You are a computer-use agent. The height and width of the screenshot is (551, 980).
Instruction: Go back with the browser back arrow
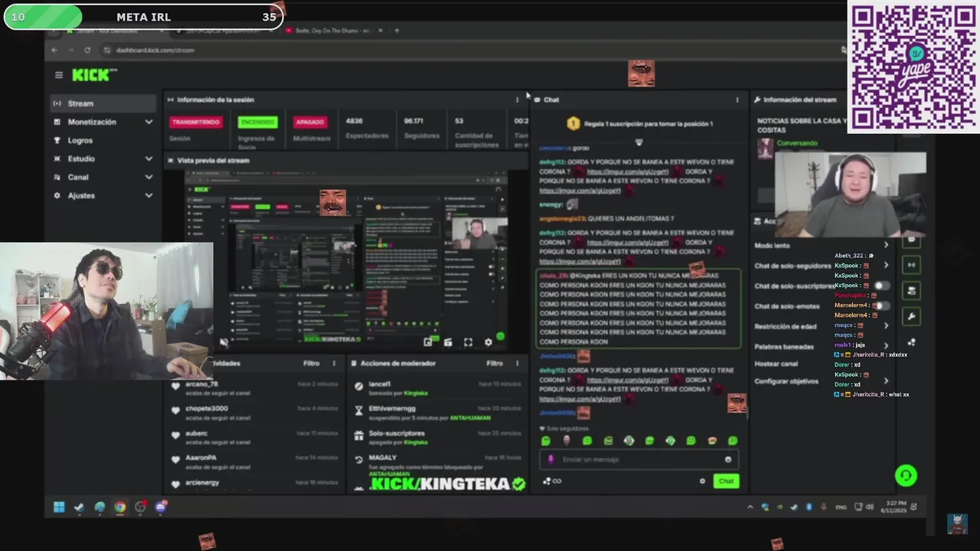point(54,50)
